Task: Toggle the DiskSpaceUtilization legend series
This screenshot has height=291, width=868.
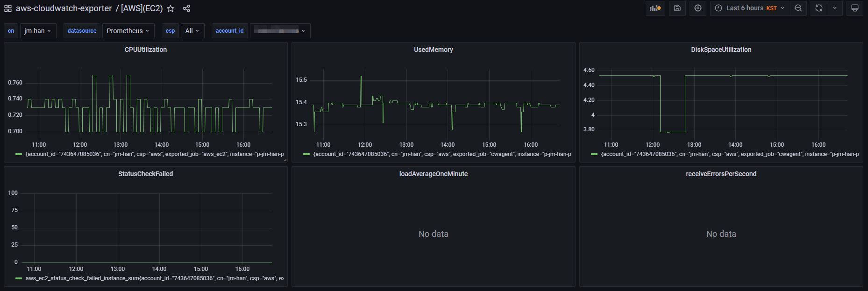Action: 730,154
